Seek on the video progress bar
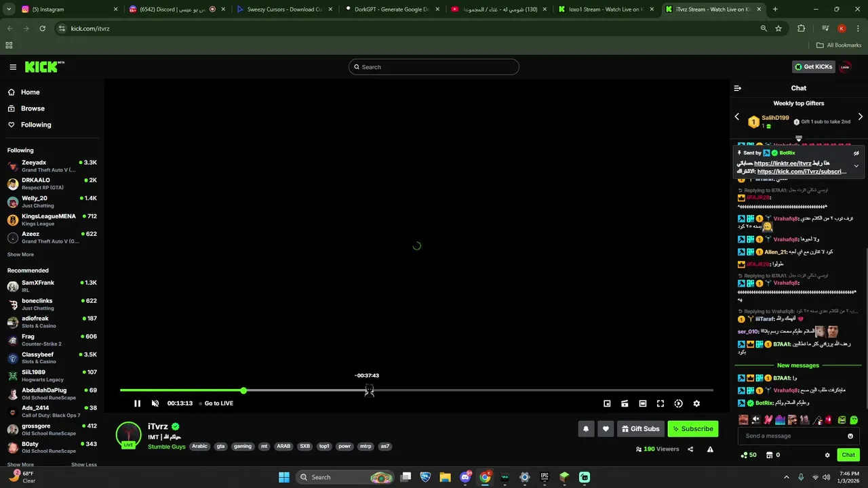This screenshot has width=868, height=488. coord(416,390)
